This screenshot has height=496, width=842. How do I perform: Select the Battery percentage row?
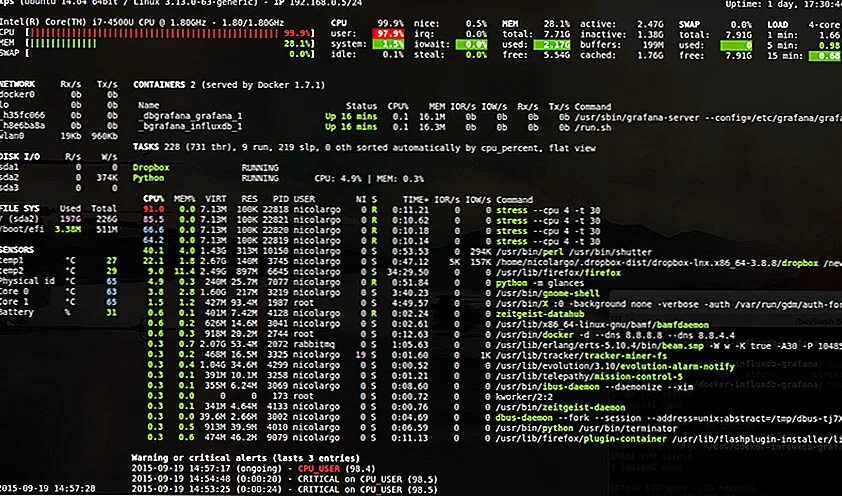(59, 312)
